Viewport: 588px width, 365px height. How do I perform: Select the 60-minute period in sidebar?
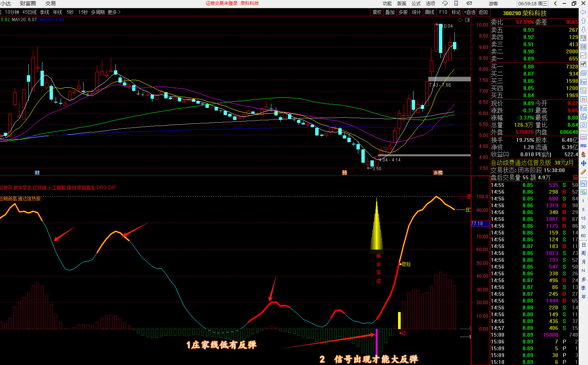coord(583,236)
